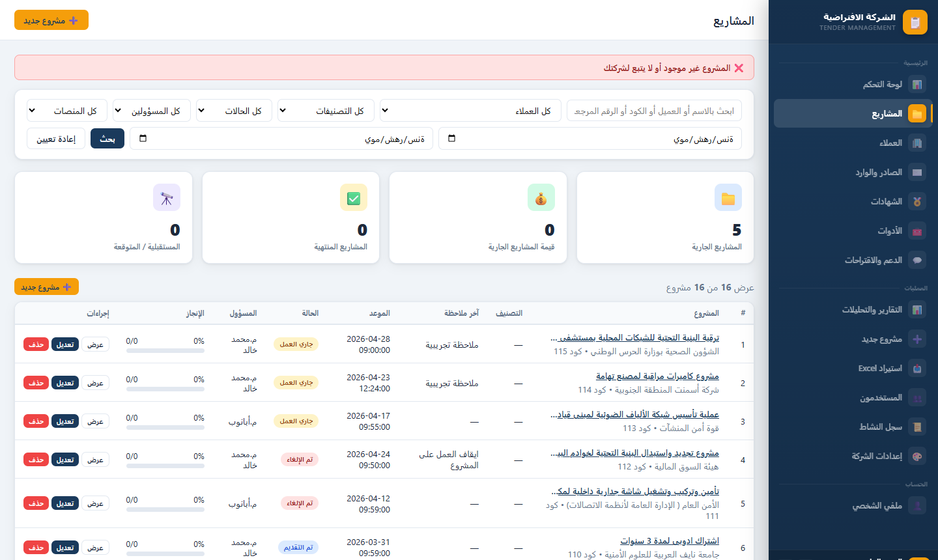Click the users icon beside المستخدمون
938x560 pixels.
(x=917, y=398)
